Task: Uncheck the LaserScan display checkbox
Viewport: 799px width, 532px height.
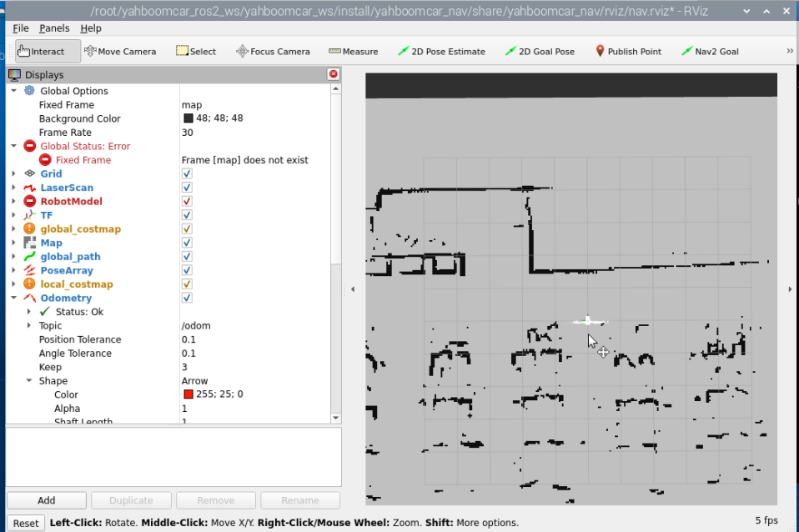Action: click(187, 188)
